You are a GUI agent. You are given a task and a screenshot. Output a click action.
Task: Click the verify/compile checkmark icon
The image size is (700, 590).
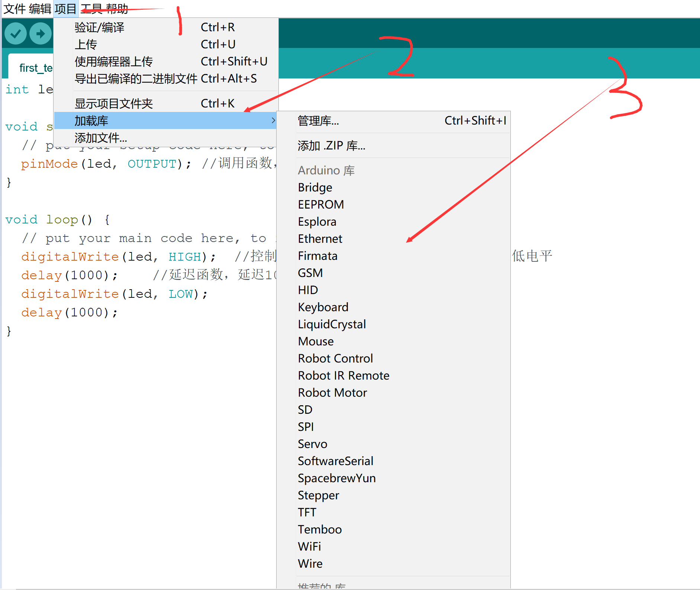pyautogui.click(x=15, y=33)
